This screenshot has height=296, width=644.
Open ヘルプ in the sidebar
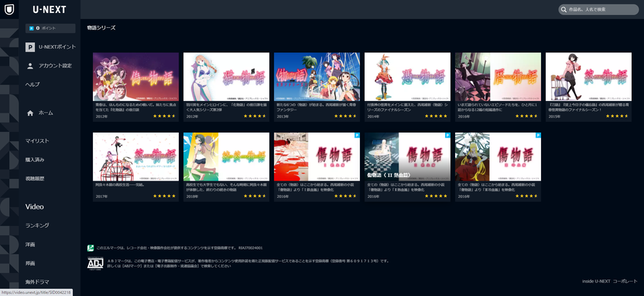pos(32,85)
